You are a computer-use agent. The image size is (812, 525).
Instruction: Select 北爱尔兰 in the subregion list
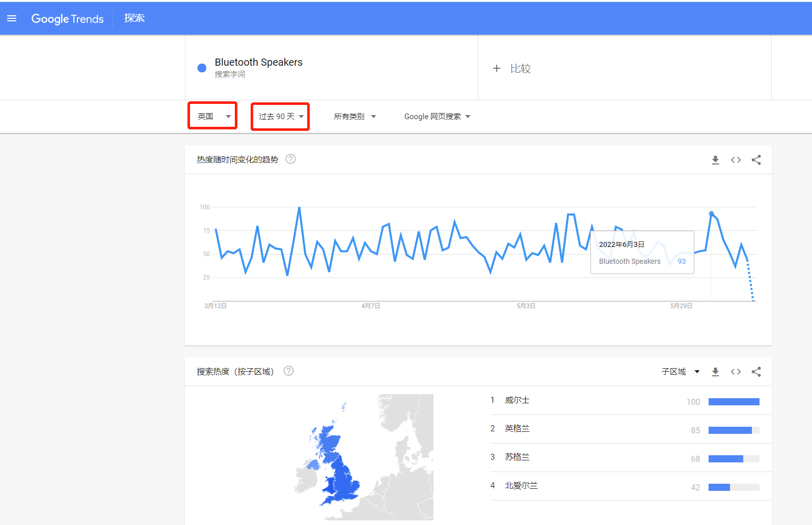521,486
